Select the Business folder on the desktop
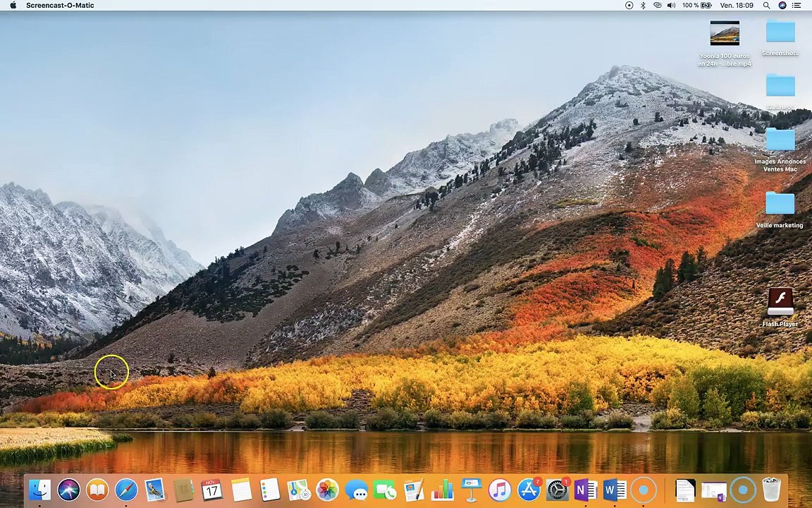 [780, 92]
